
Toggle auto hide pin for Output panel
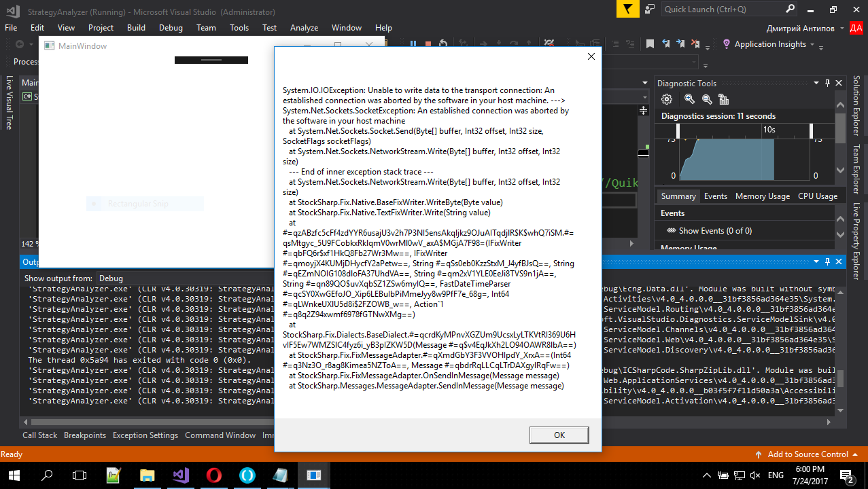827,261
